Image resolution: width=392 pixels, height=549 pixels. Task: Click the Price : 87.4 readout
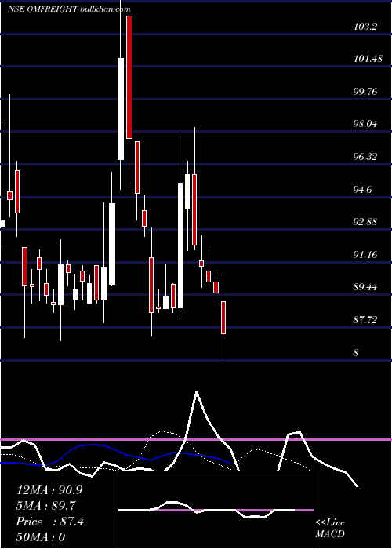(49, 522)
